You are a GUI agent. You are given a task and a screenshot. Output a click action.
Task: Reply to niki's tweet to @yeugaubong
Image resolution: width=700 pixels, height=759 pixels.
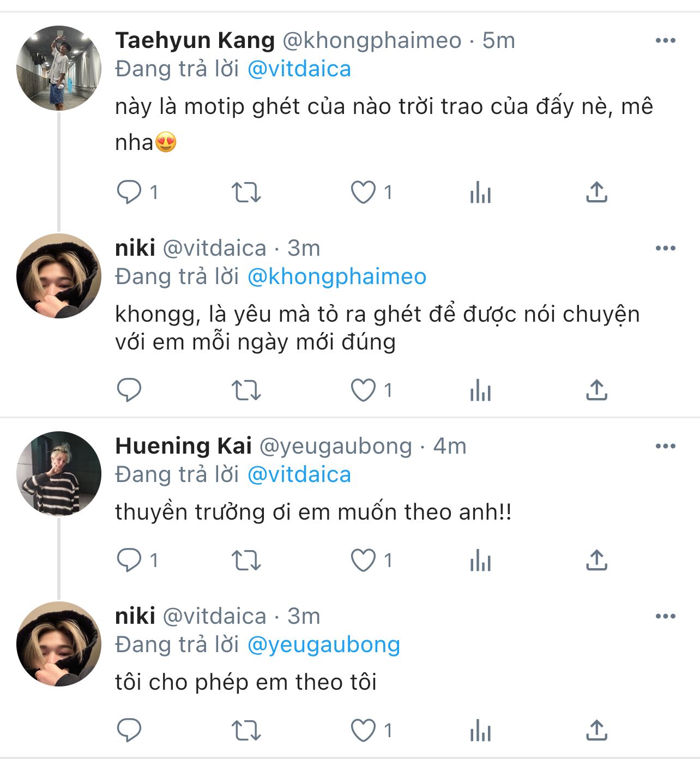129,730
